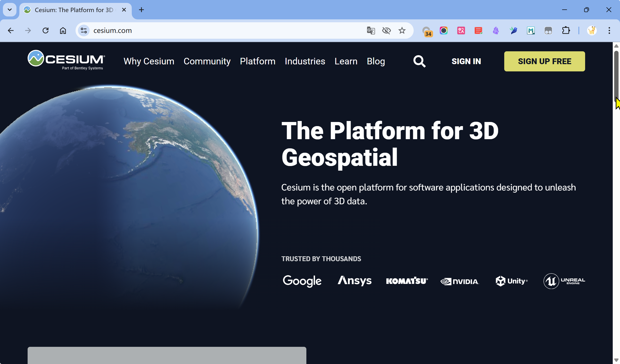Screen dimensions: 620x364
Task: Click the Unity logo
Action: click(x=511, y=281)
